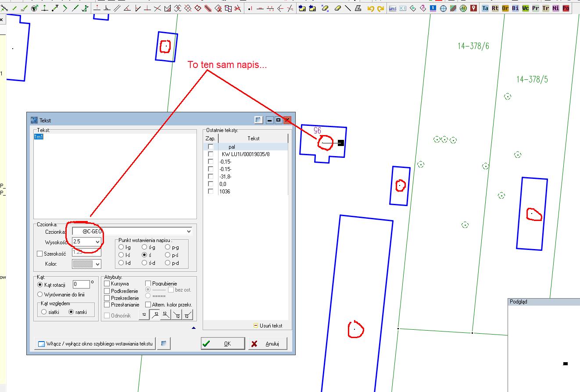This screenshot has width=580, height=392.
Task: Select '1036' in recent texts list
Action: pos(225,192)
